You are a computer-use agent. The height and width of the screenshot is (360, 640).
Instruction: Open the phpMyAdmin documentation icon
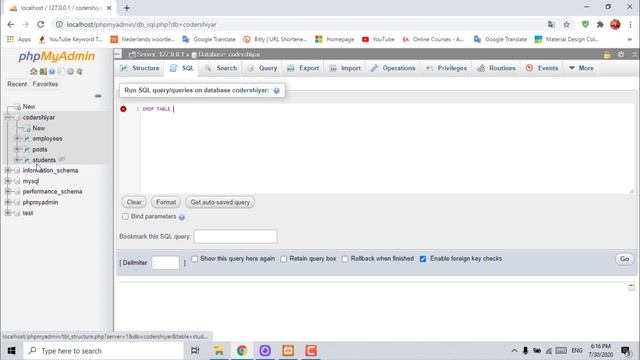click(52, 71)
